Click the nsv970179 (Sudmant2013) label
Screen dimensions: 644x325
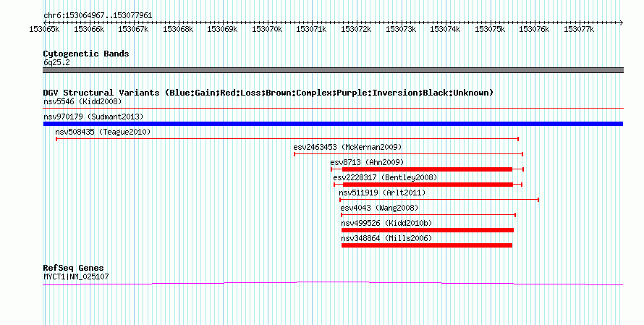(x=93, y=117)
